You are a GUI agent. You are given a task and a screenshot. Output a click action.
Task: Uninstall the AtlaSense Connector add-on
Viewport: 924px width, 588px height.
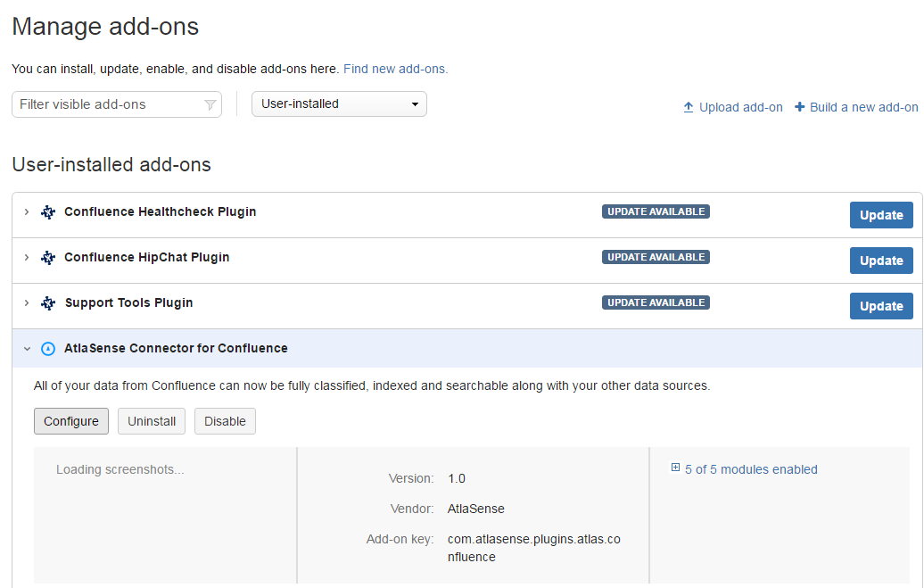(x=152, y=421)
